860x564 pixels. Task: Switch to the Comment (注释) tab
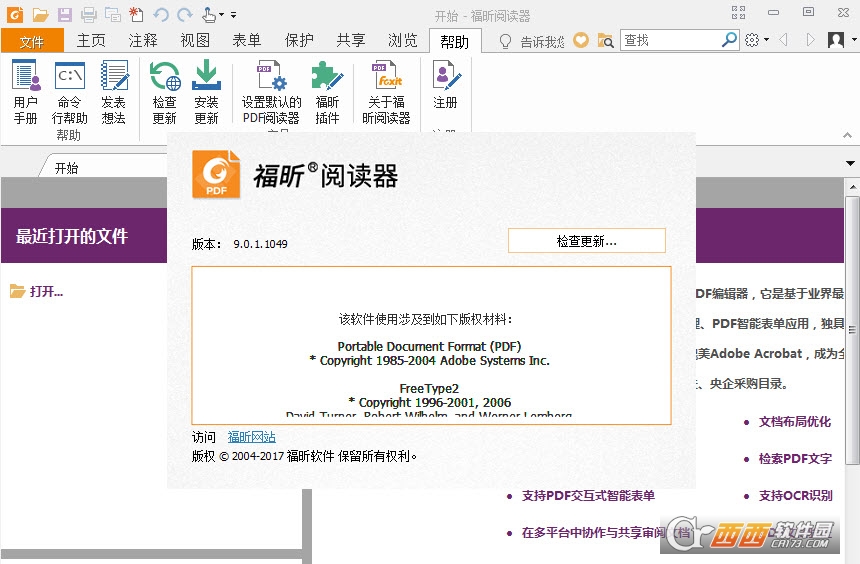(143, 41)
